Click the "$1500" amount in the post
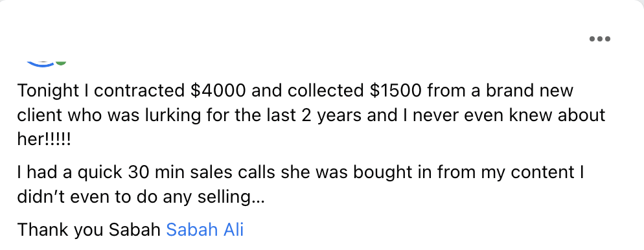This screenshot has height=250, width=644. click(395, 91)
